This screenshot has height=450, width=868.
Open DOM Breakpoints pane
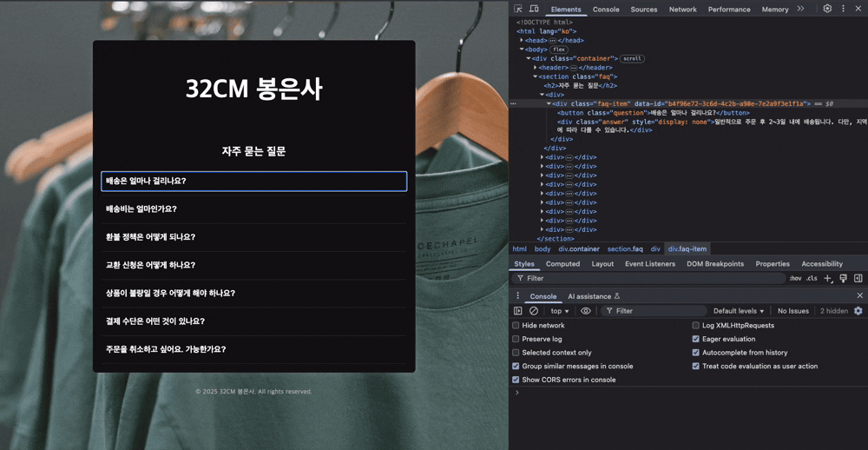(715, 264)
